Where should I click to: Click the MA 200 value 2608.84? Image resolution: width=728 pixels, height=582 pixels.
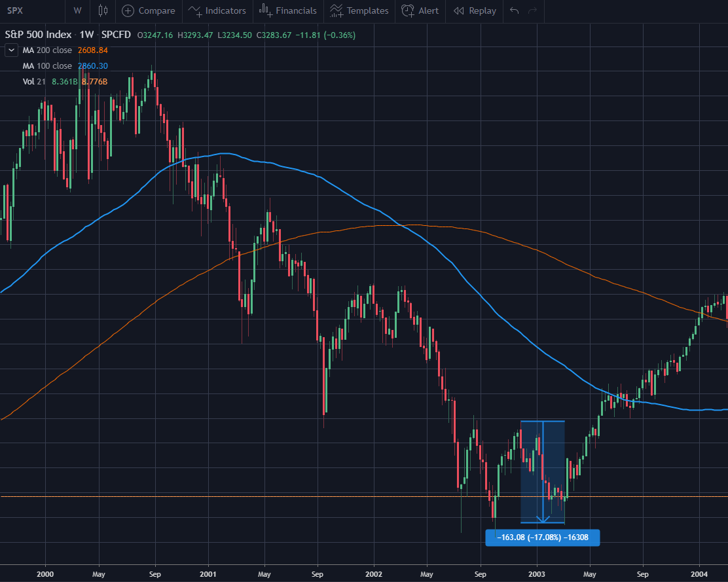(x=93, y=50)
